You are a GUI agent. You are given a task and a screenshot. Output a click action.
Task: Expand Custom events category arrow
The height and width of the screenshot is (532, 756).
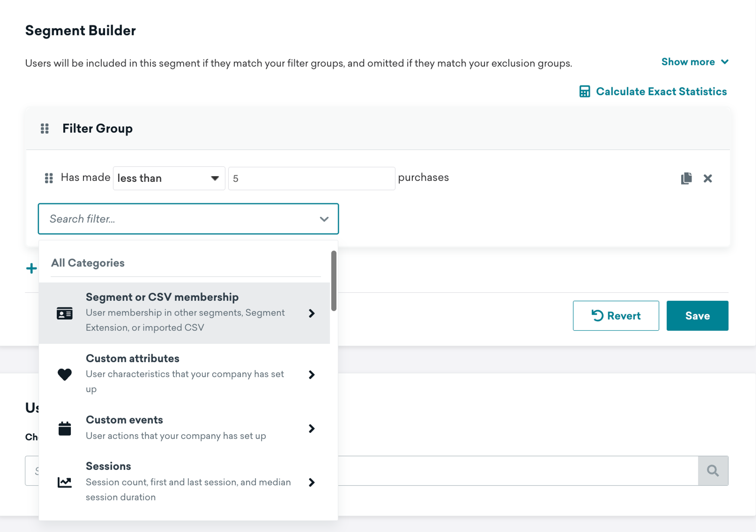pos(311,428)
